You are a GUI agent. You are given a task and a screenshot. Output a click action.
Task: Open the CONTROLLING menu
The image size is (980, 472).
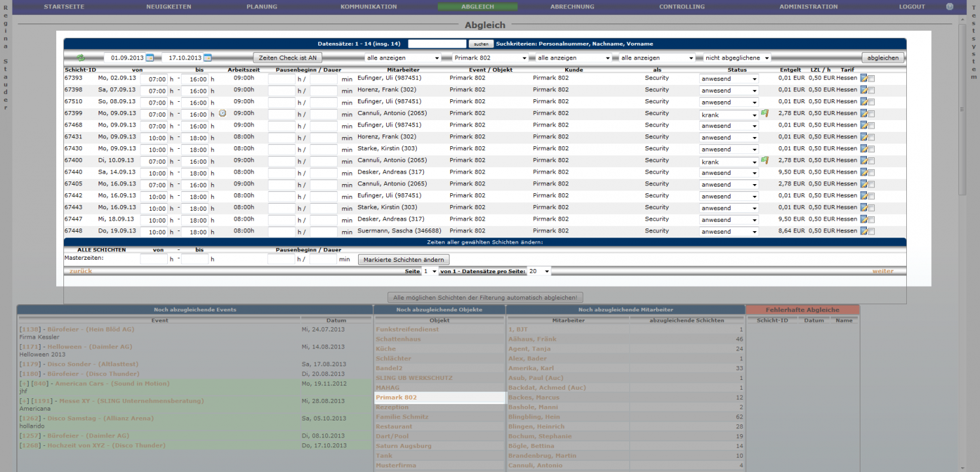[x=682, y=7]
